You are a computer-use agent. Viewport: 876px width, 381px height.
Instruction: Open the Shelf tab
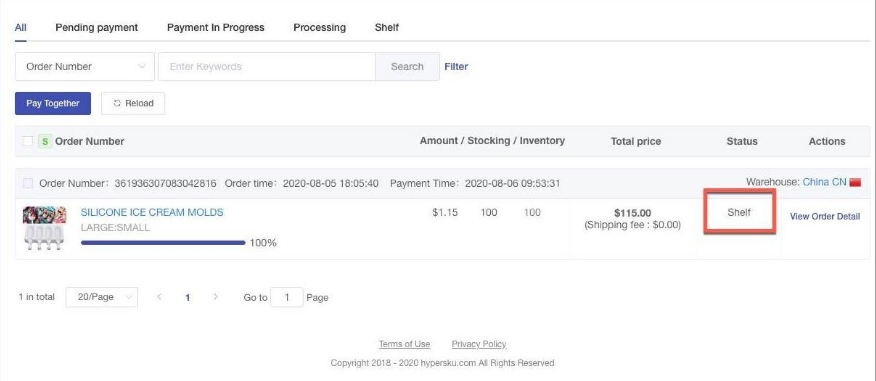tap(387, 27)
